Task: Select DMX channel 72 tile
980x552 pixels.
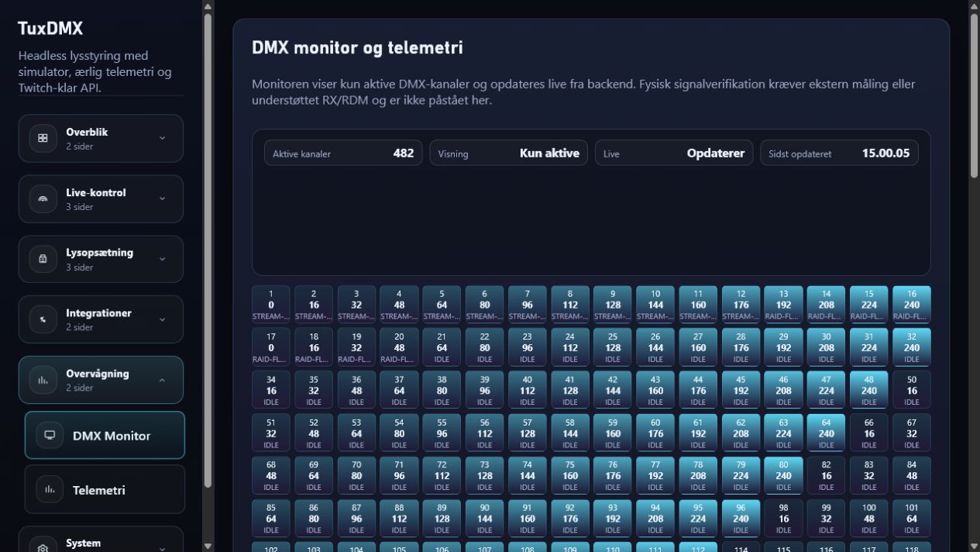Action: [x=442, y=475]
